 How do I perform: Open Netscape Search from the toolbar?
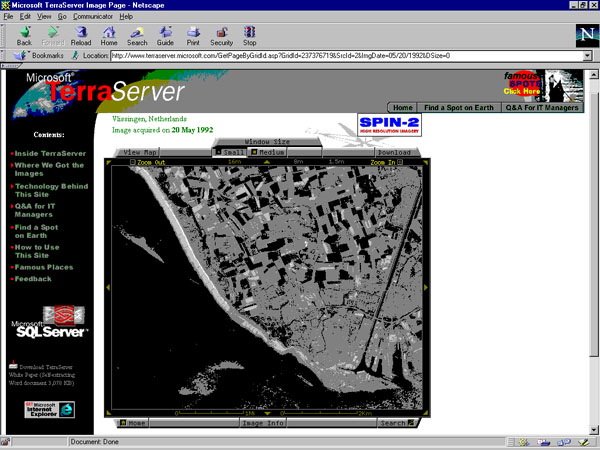pyautogui.click(x=137, y=35)
